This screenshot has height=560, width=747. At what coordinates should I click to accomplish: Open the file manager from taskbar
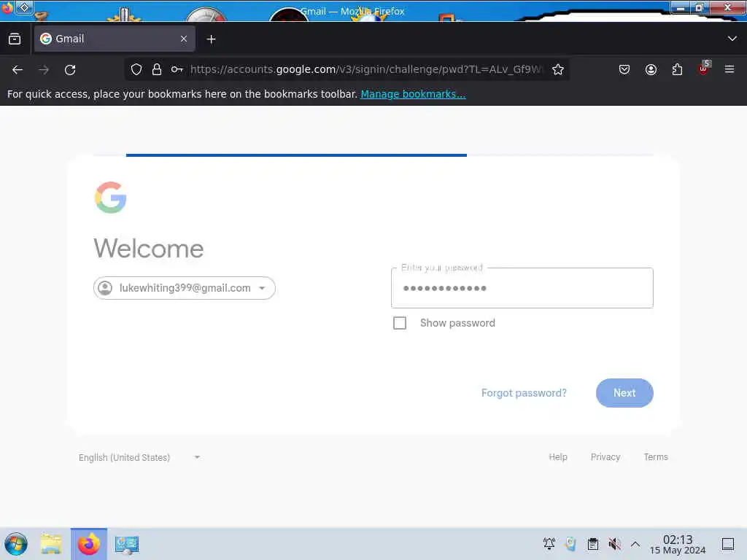tap(51, 544)
